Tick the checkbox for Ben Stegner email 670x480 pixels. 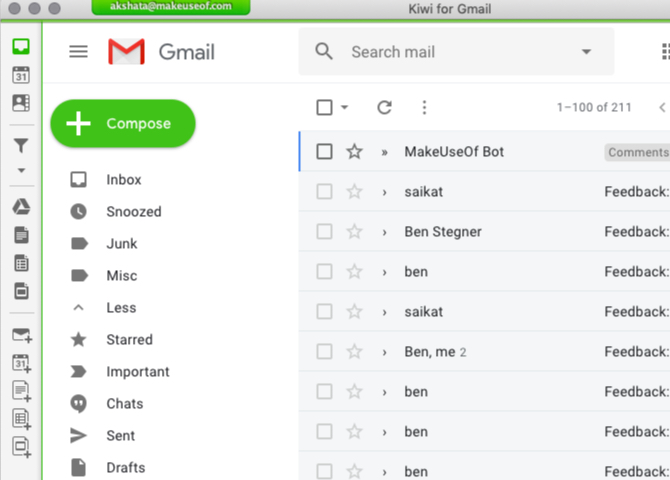324,232
